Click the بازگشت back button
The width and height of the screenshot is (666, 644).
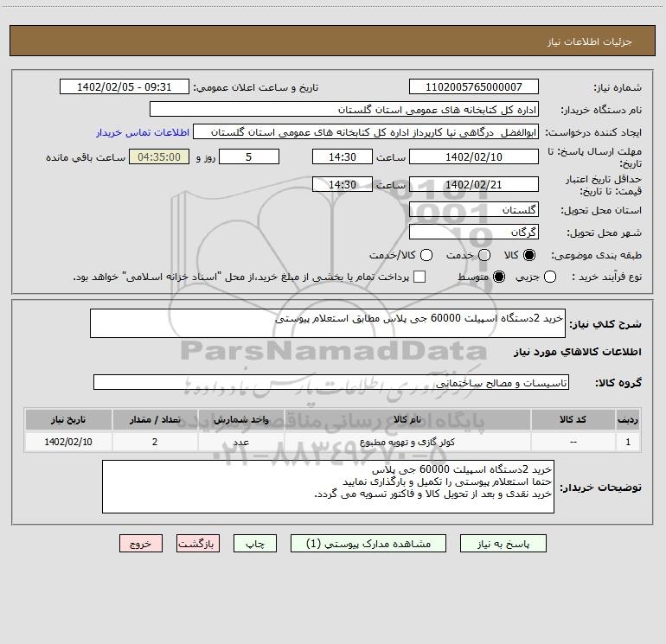pos(198,544)
